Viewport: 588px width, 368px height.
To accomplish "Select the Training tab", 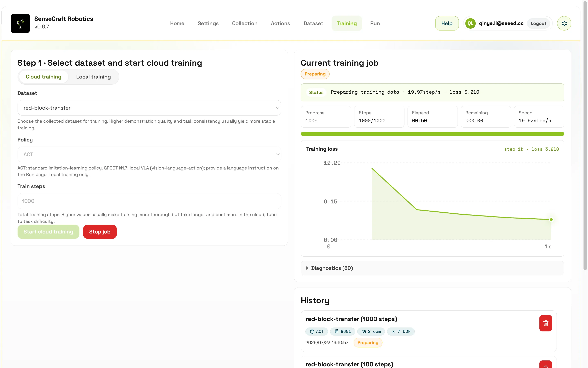I will pos(347,23).
